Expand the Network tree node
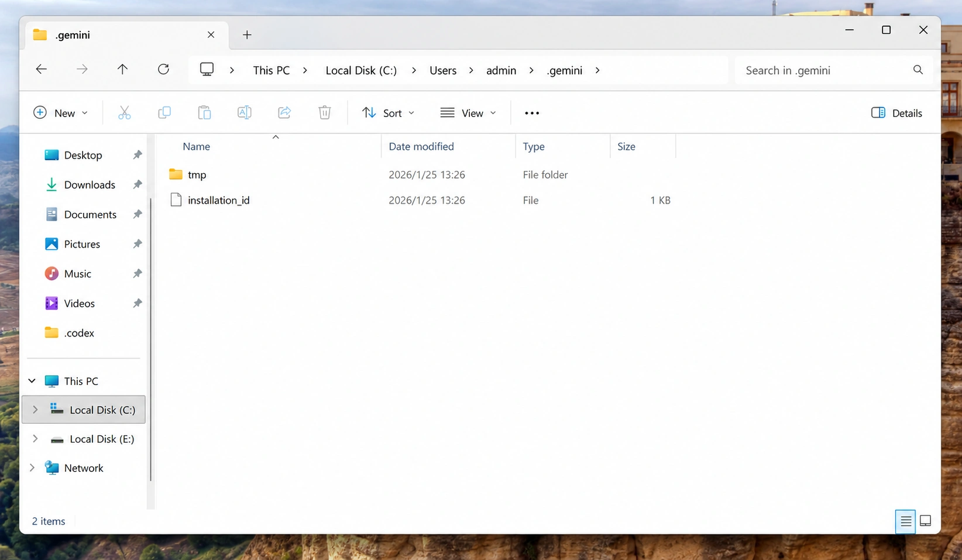The width and height of the screenshot is (962, 560). tap(32, 468)
